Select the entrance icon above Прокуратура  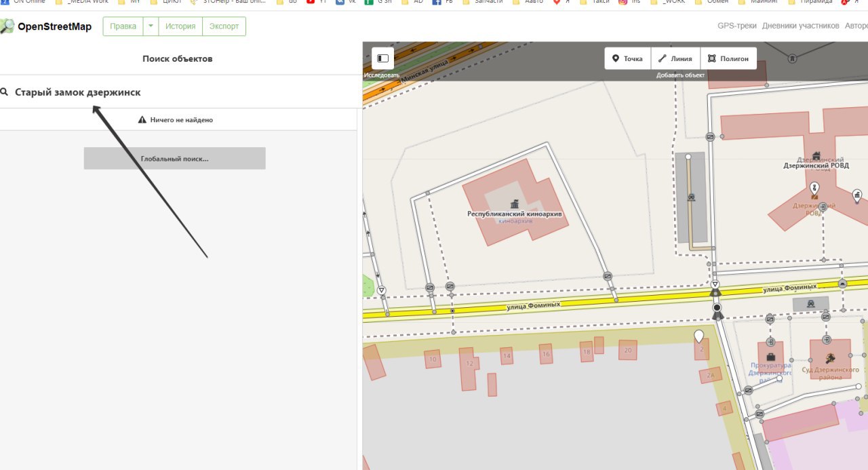770,341
